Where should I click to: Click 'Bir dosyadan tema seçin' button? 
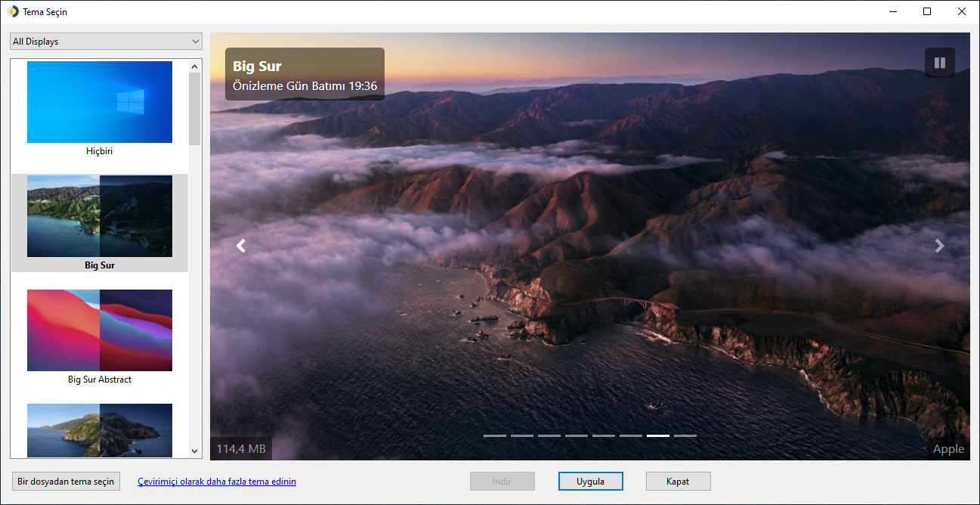66,482
